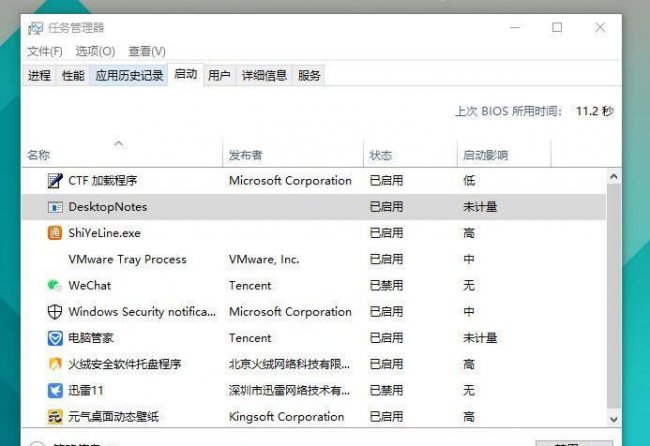Click the DesktopNotes row icon
This screenshot has height=446, width=650.
(x=55, y=207)
